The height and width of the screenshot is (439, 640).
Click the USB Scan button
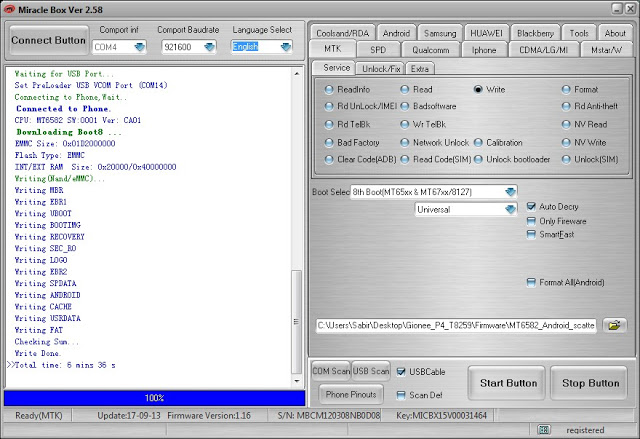coord(371,371)
